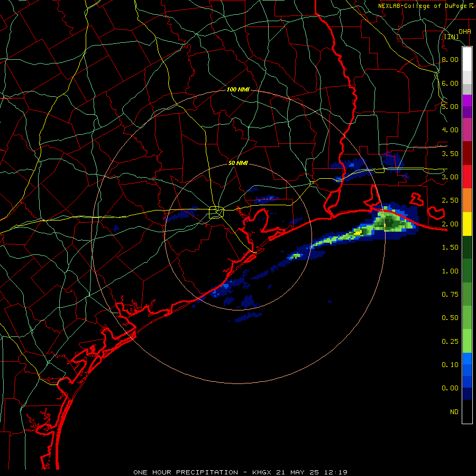Click the 0.00 scale label
This screenshot has width=476, height=476.
[450, 388]
